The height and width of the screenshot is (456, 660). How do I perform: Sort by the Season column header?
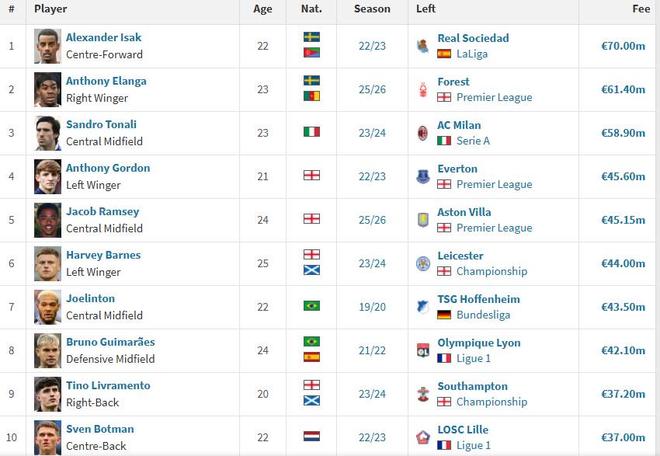tap(372, 9)
